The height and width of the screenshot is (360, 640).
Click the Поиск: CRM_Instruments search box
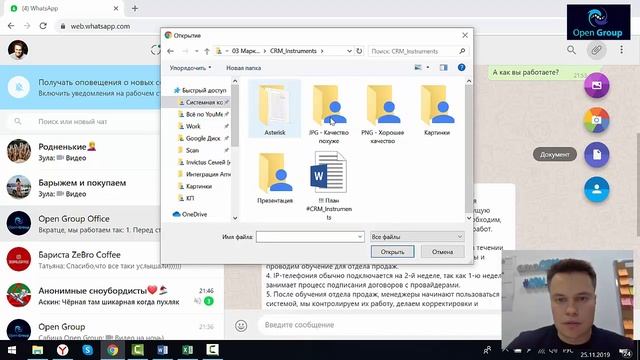click(417, 51)
